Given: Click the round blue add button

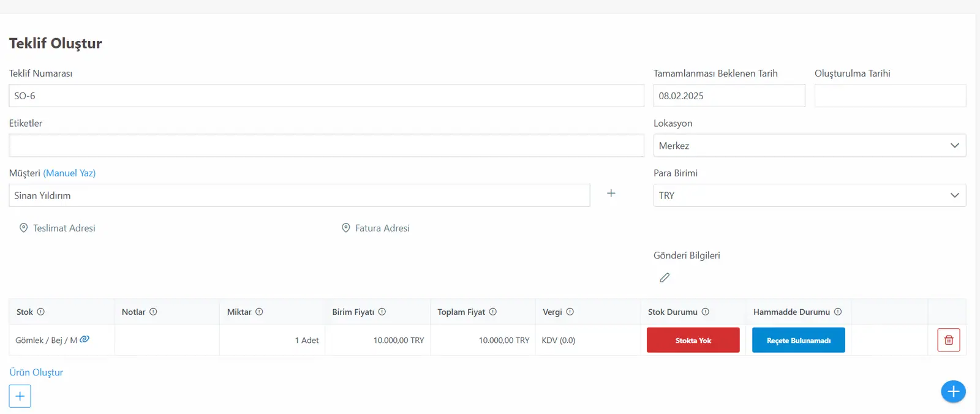Looking at the screenshot, I should pos(953,391).
